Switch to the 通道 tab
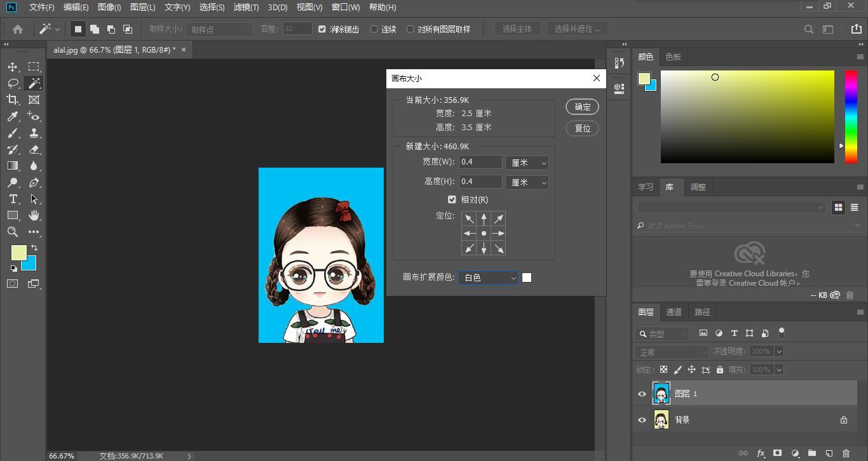The image size is (868, 461). pos(674,312)
